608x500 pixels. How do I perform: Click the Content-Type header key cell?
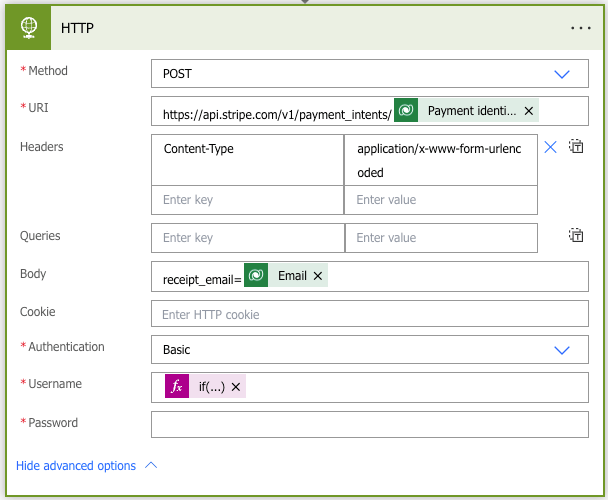pos(247,149)
